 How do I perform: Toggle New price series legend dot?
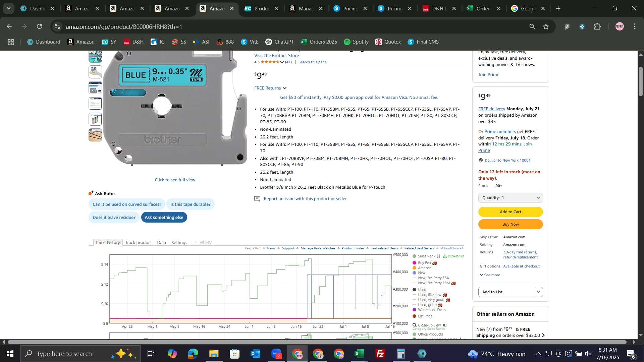click(x=415, y=273)
